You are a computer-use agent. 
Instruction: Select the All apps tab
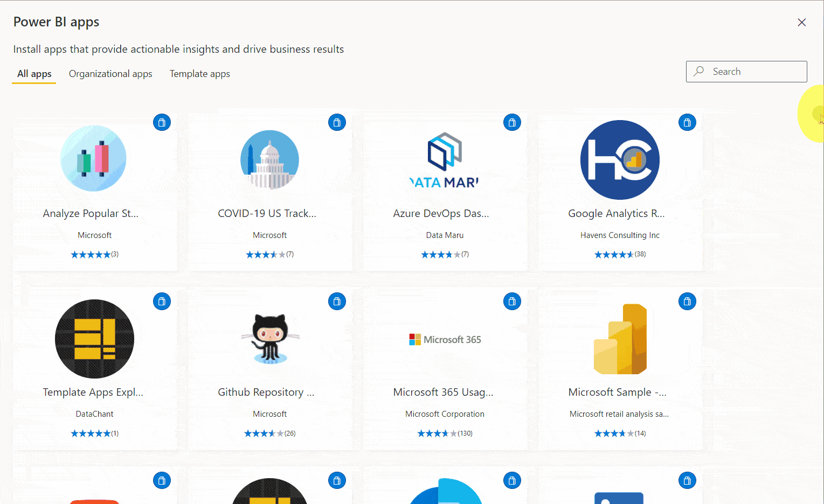(33, 74)
